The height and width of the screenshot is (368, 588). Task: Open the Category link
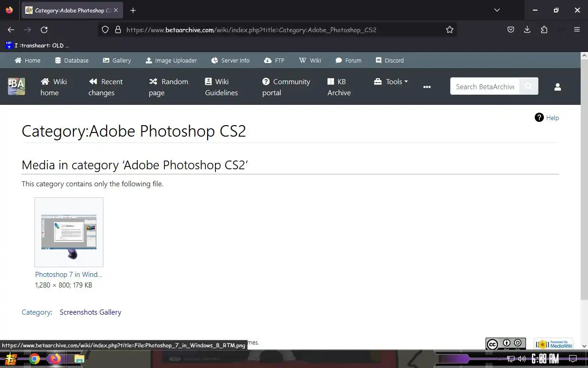point(36,312)
